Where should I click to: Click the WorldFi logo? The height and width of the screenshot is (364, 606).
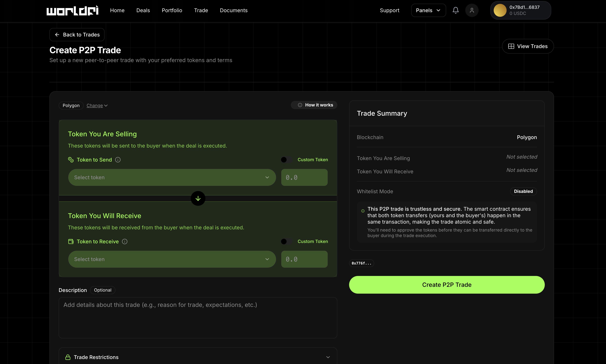72,10
